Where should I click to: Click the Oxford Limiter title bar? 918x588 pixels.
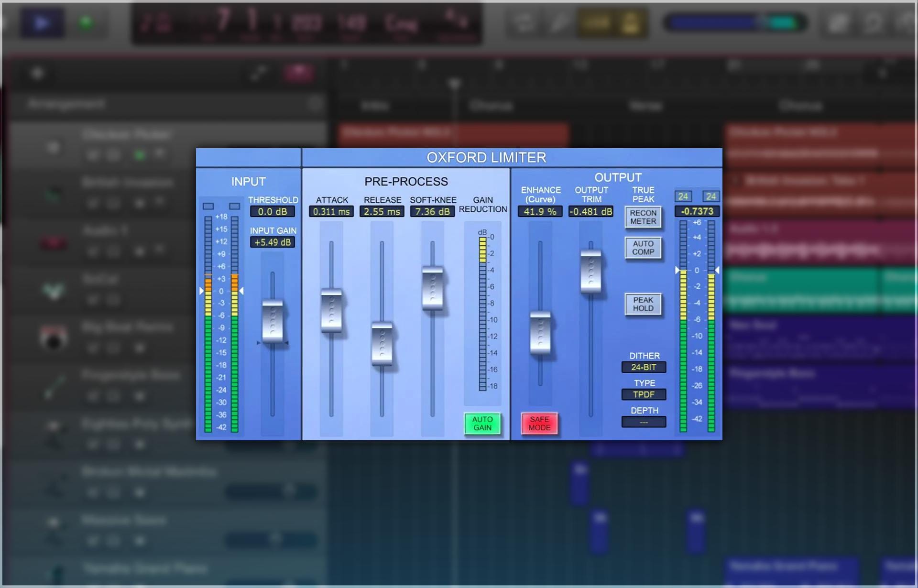(486, 157)
